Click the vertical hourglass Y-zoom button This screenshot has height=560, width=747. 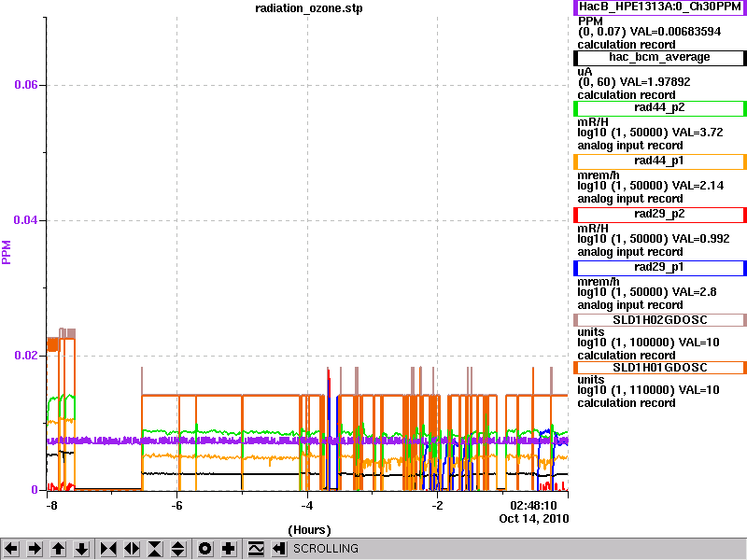tap(155, 549)
